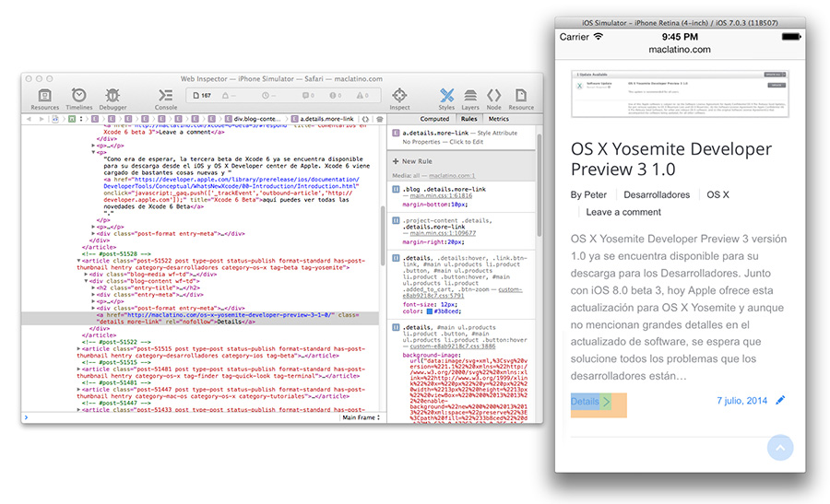Open main.min.css:1:109677 source link
The width and height of the screenshot is (830, 504).
(x=443, y=233)
